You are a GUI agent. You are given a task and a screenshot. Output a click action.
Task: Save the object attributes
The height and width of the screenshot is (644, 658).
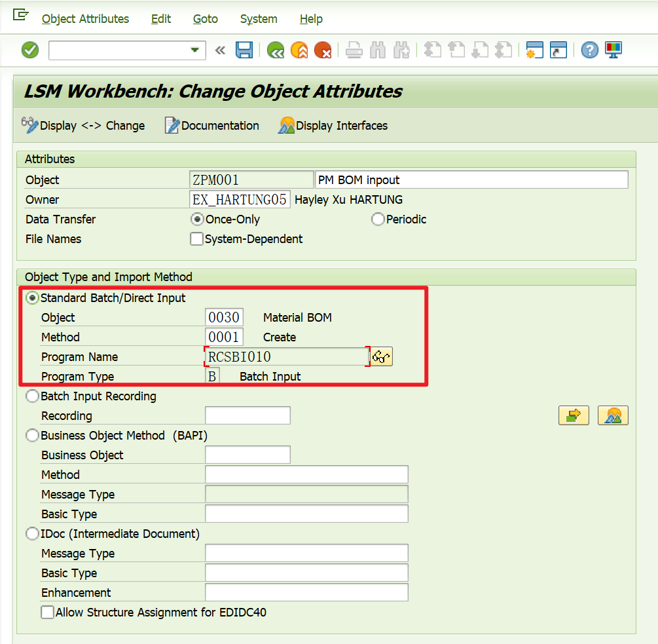pyautogui.click(x=244, y=50)
